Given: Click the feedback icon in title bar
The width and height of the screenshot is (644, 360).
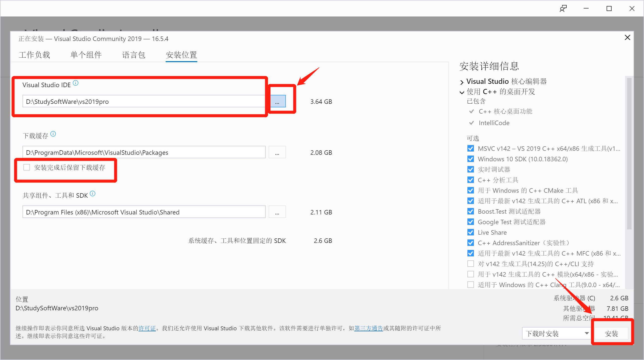Looking at the screenshot, I should tap(563, 8).
